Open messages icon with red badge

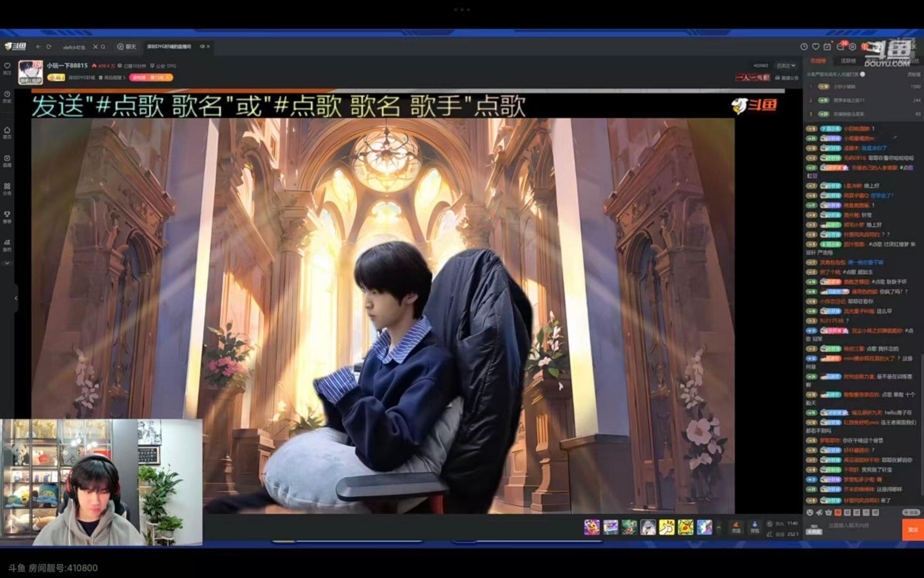(x=841, y=46)
